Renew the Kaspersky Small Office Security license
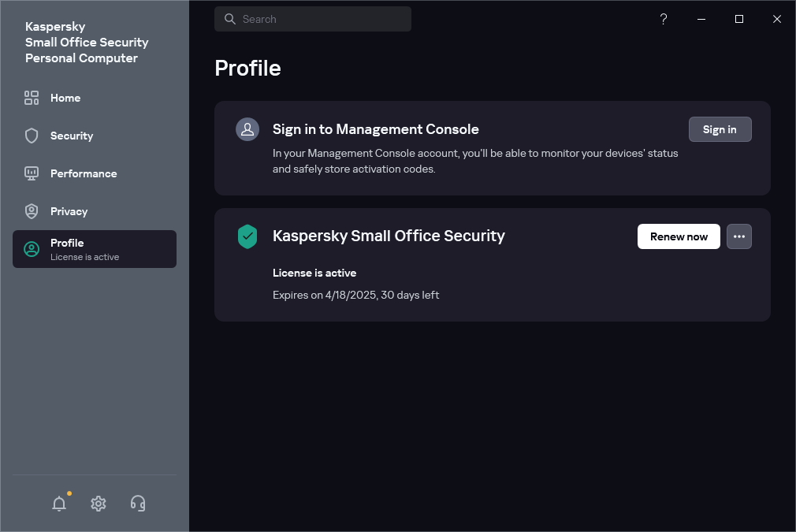Image resolution: width=796 pixels, height=532 pixels. click(x=678, y=236)
